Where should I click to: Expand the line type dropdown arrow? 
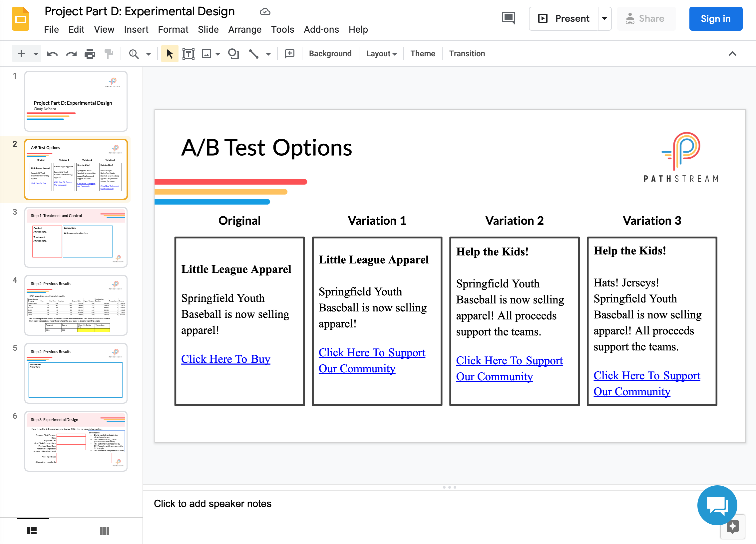tap(268, 54)
